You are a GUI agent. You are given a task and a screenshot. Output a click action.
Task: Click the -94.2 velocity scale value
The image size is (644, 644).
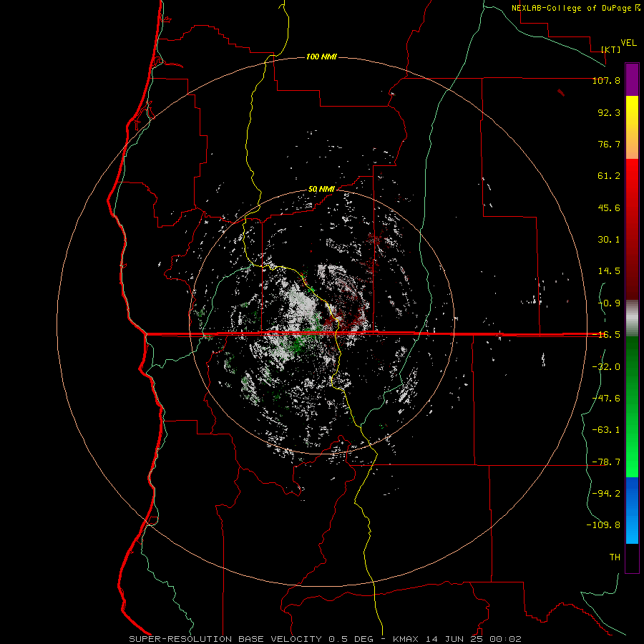[606, 494]
